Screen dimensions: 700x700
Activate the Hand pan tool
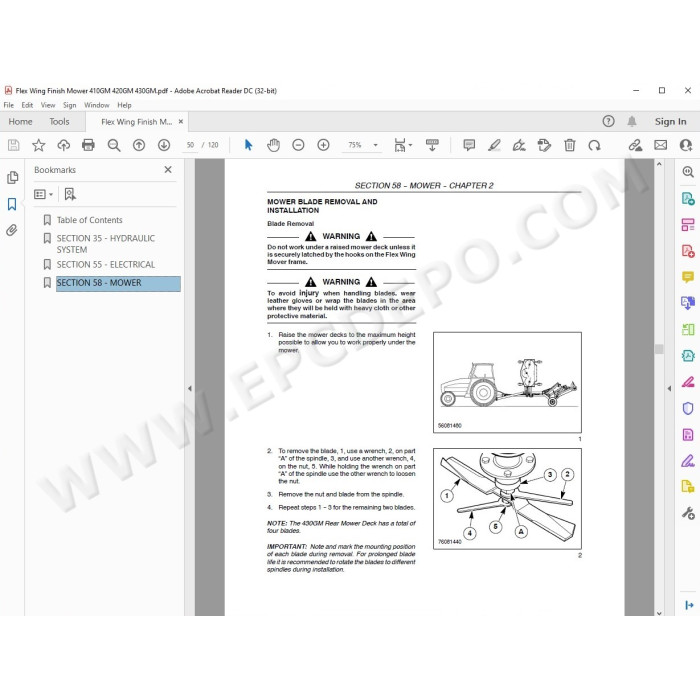(273, 145)
